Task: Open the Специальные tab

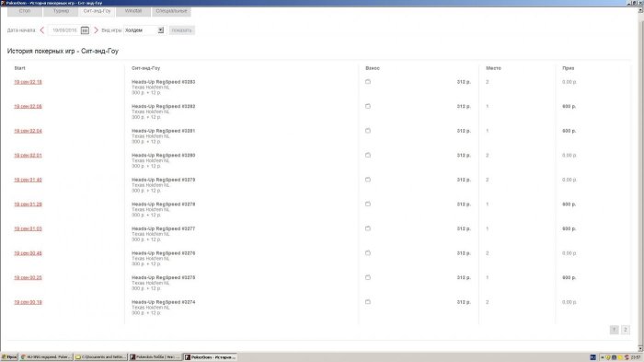Action: pyautogui.click(x=171, y=11)
